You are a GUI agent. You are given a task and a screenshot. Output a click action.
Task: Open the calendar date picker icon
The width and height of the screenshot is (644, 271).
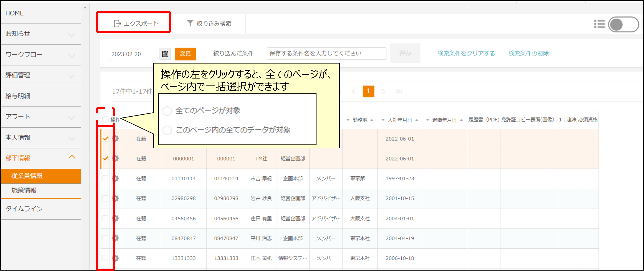165,54
